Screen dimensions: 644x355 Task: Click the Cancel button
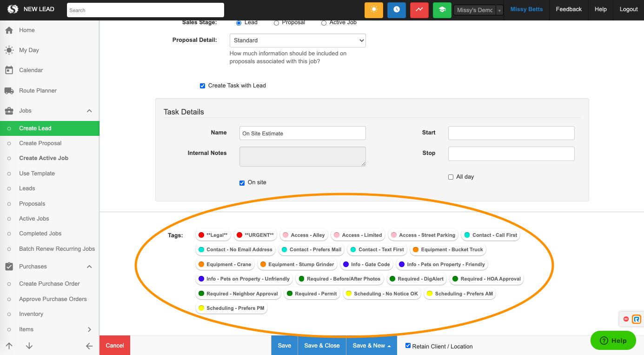pos(115,346)
